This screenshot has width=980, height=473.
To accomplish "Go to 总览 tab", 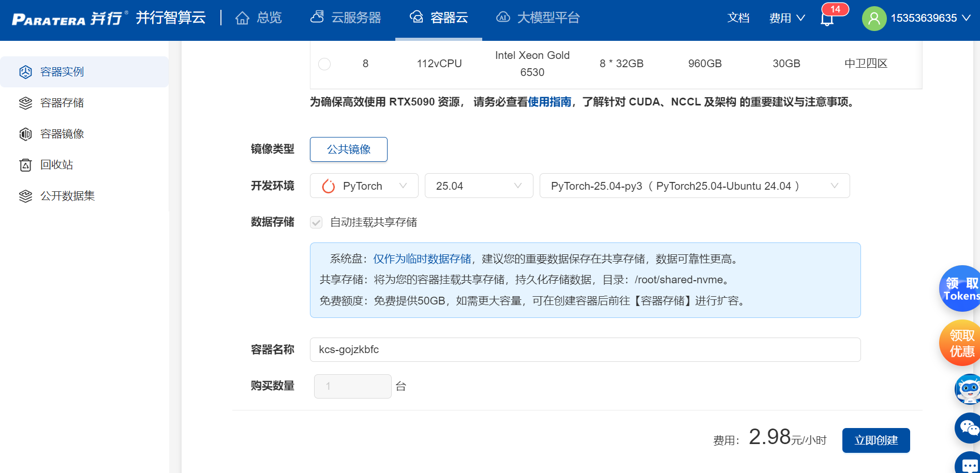I will [x=259, y=18].
